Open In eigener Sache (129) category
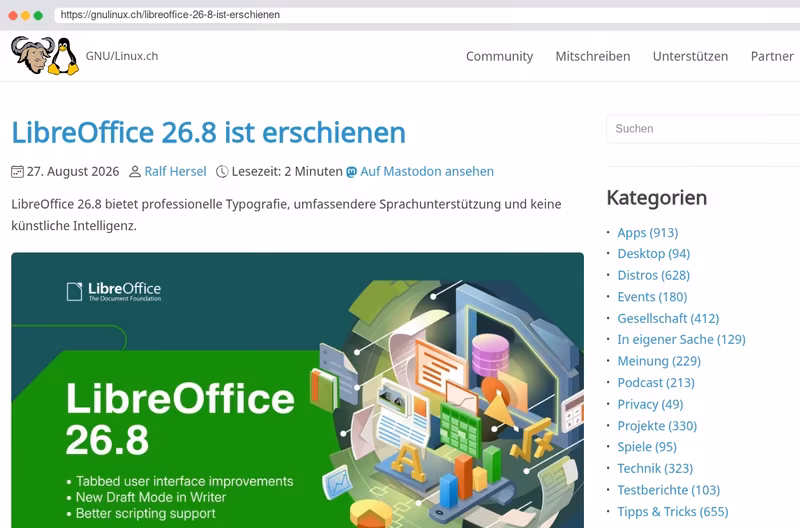 (682, 340)
